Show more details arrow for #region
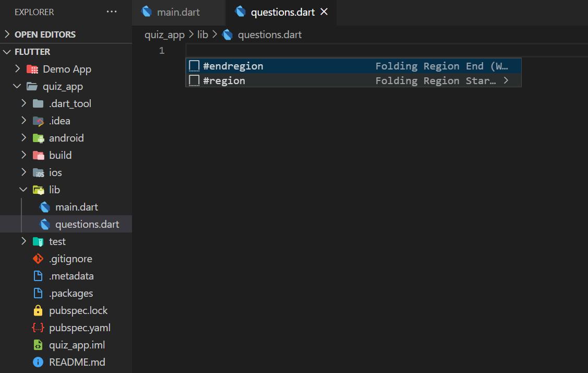Screen dimensions: 588x373 [x=506, y=80]
